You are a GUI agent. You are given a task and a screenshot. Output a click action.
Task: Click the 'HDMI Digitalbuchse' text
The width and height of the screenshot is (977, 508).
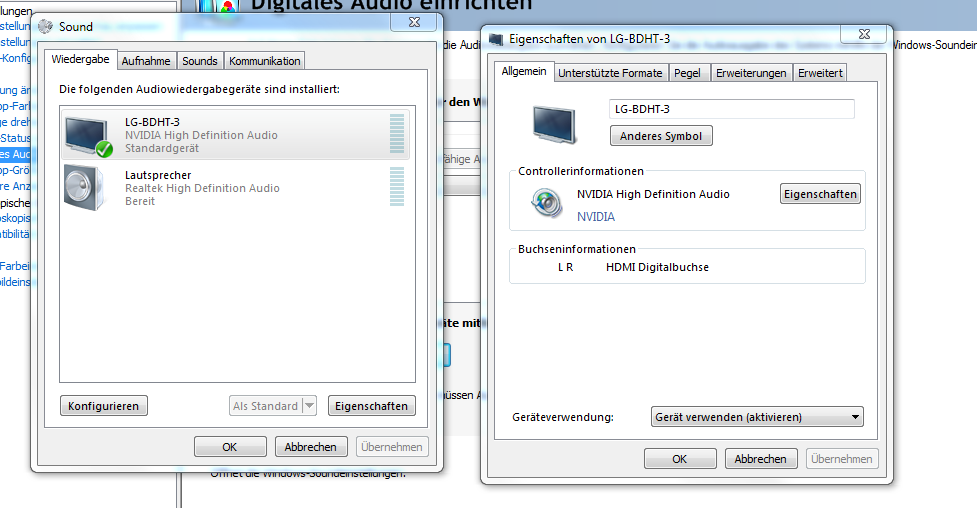coord(657,267)
